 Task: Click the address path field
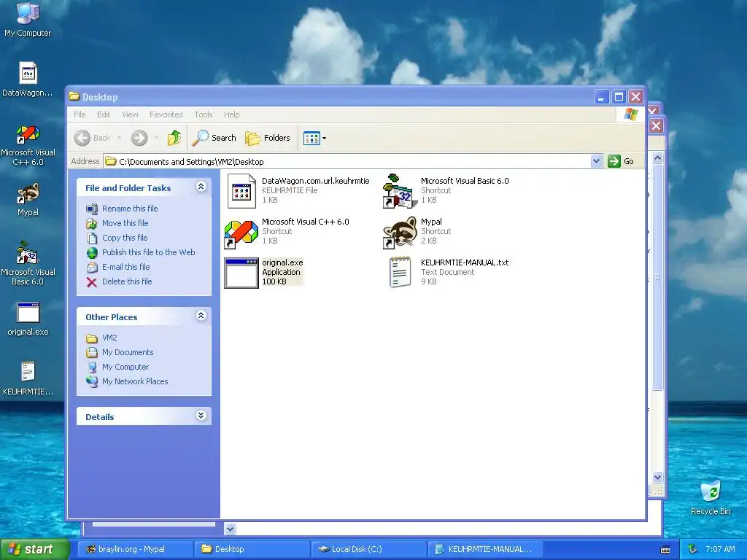point(348,161)
